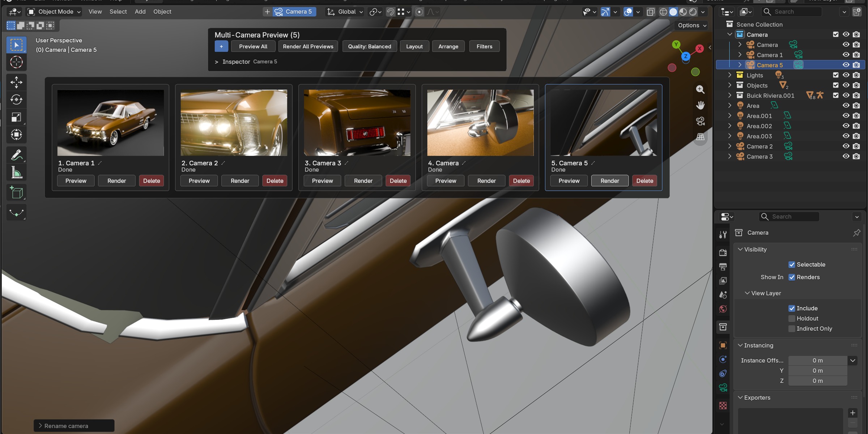Select the Transform tool

click(x=16, y=135)
